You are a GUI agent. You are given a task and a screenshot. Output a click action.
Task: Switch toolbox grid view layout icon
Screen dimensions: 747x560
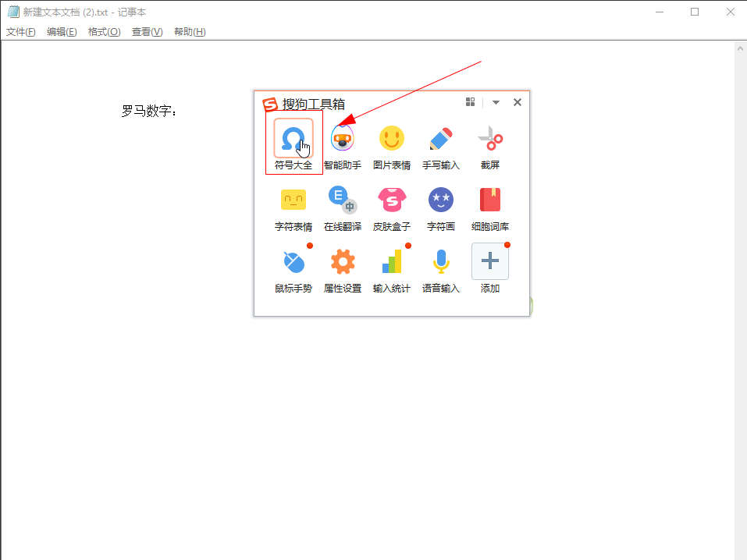tap(470, 102)
